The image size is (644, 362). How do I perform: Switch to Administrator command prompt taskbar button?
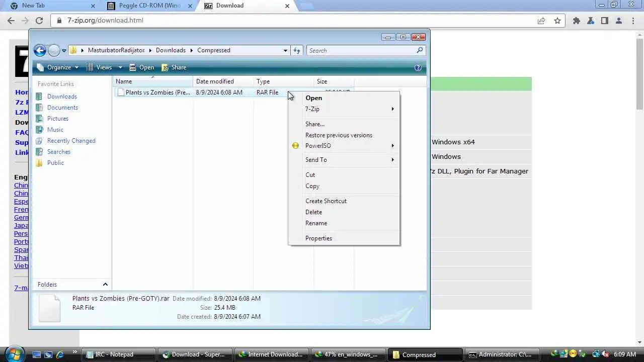[x=501, y=354]
